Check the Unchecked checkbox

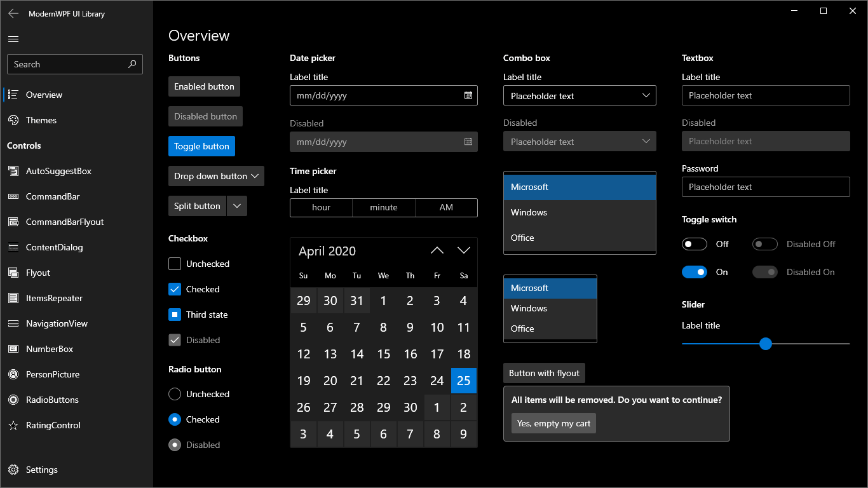(x=175, y=264)
